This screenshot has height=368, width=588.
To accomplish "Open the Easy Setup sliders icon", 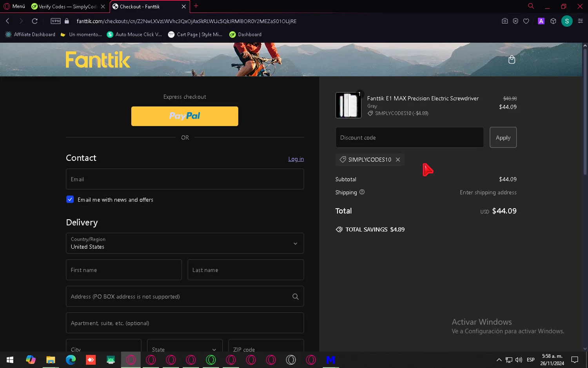I will pyautogui.click(x=581, y=21).
